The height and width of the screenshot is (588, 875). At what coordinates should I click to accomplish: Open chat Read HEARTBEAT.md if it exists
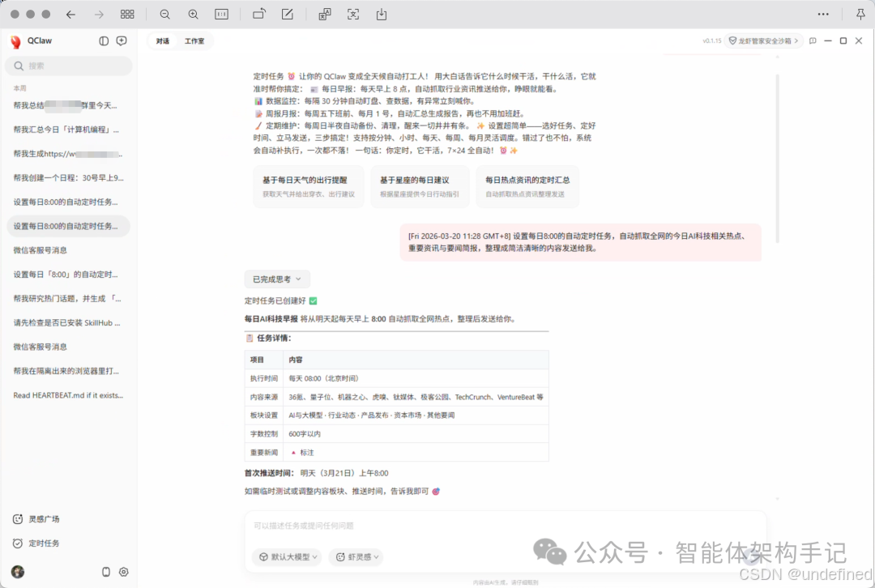click(68, 395)
